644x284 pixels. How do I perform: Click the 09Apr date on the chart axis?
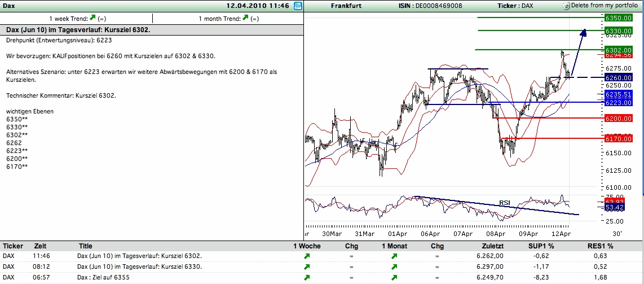click(528, 234)
